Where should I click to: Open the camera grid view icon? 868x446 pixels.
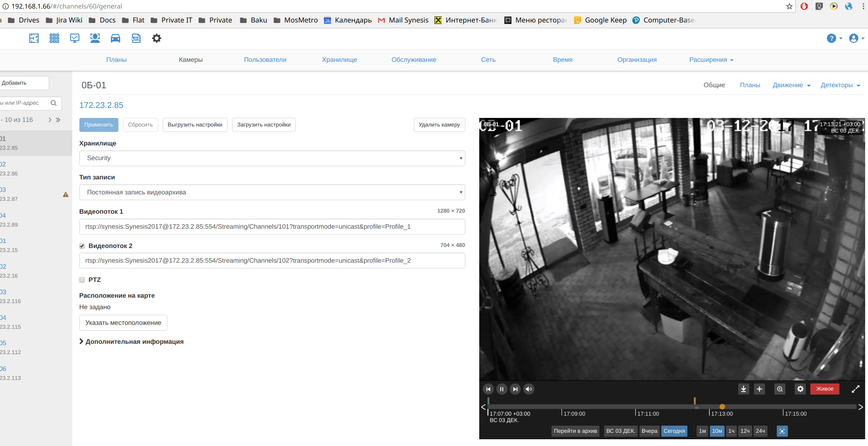(x=54, y=38)
